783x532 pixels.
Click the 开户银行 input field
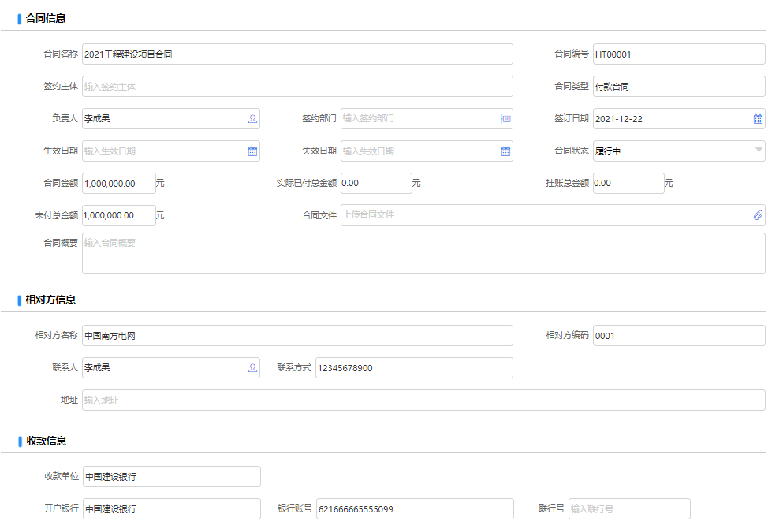[x=172, y=508]
